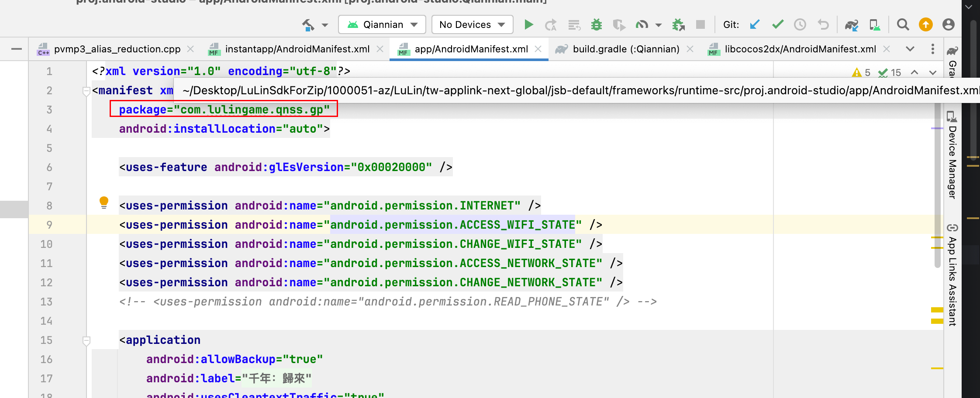Open the Qiannian run configuration dropdown
The height and width of the screenshot is (398, 980).
(382, 24)
